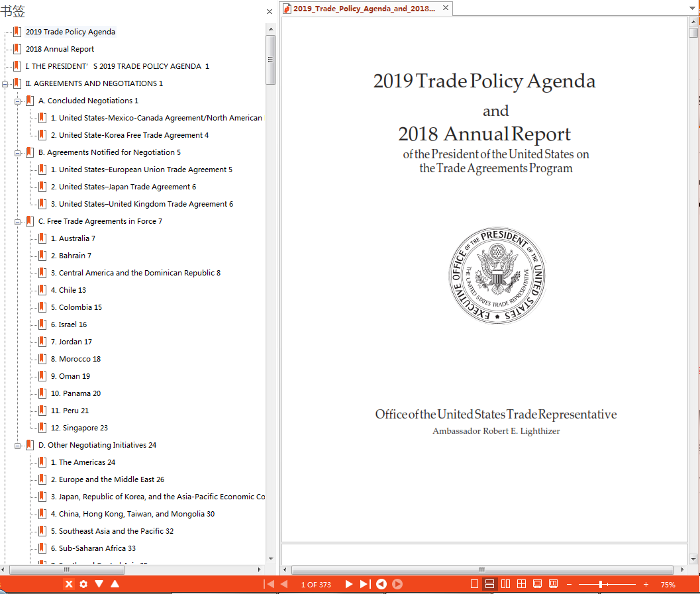The height and width of the screenshot is (594, 700).
Task: Close the bookmarks panel with the X
Action: pos(269,12)
